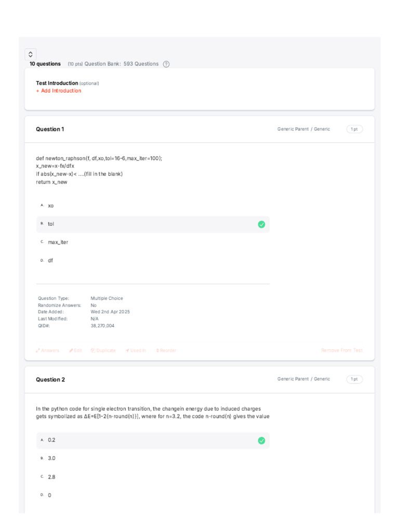Reorder Question 1
The image size is (399, 532).
(166, 351)
